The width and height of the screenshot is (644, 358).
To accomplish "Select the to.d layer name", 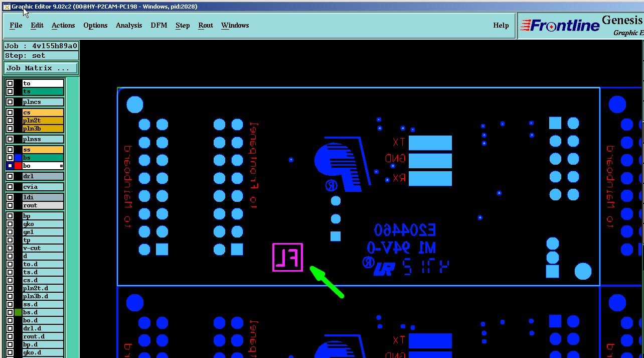I will pos(43,264).
